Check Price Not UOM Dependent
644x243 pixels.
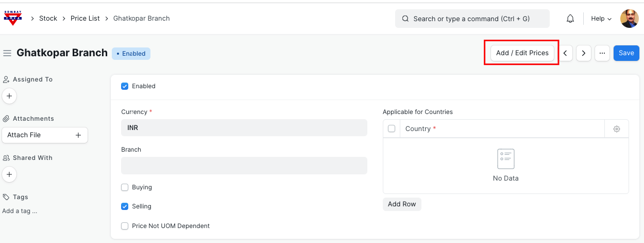pos(125,226)
